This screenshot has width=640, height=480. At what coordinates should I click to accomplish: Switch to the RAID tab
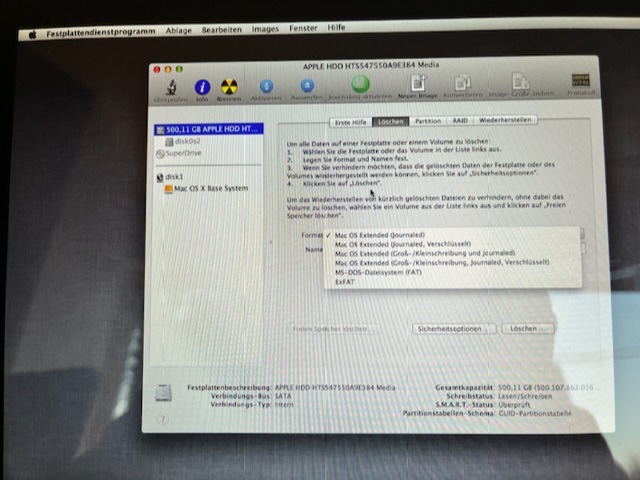coord(460,120)
